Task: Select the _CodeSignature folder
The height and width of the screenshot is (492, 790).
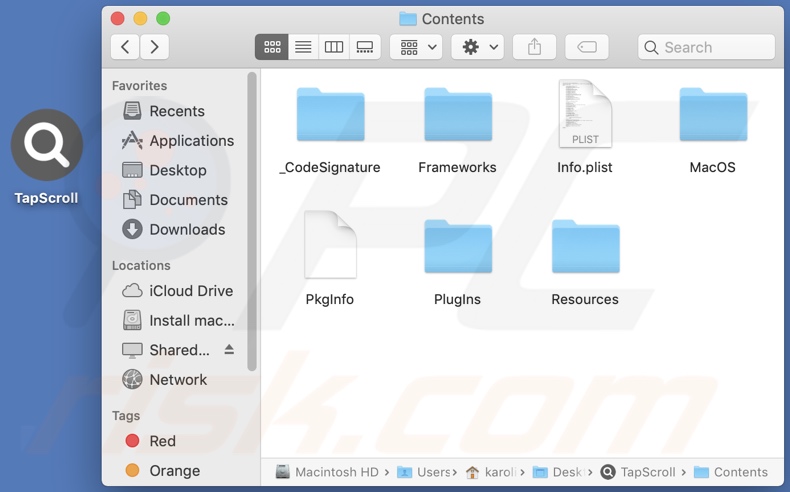Action: pyautogui.click(x=330, y=132)
